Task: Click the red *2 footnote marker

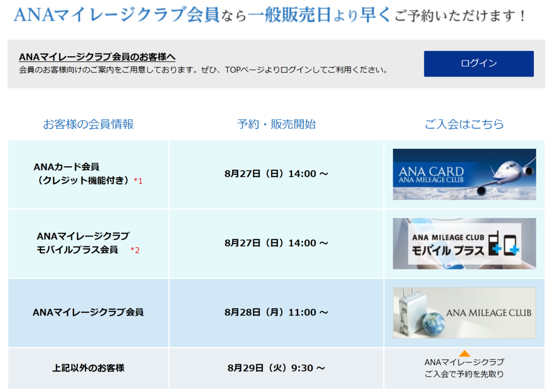Action: click(135, 250)
